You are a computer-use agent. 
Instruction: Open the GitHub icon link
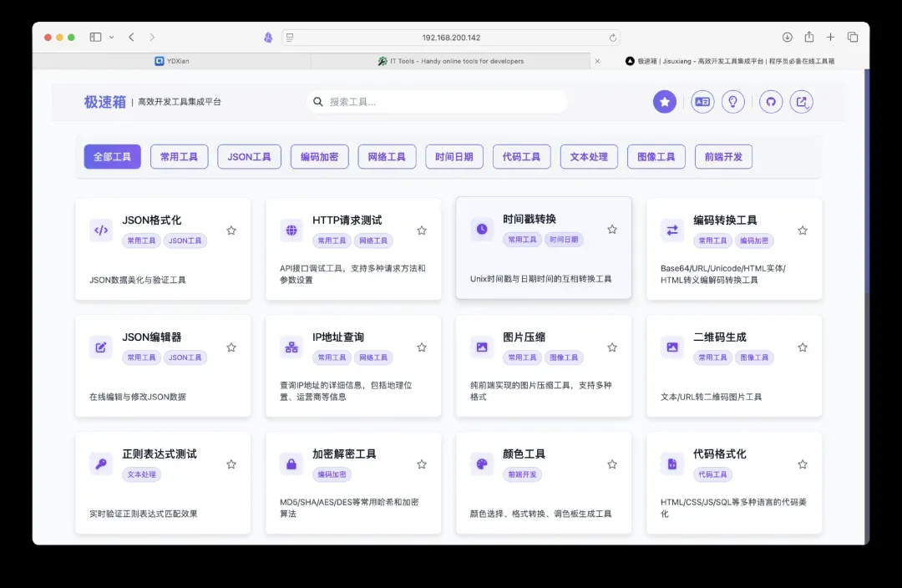tap(771, 102)
